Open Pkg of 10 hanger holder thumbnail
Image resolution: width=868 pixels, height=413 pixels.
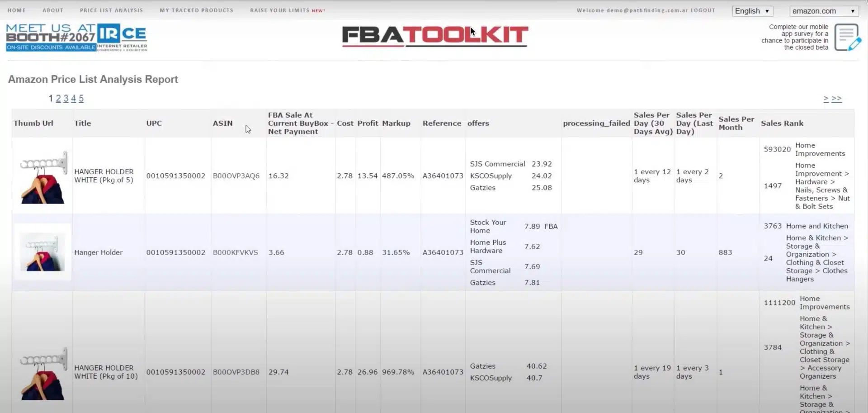[x=43, y=373]
